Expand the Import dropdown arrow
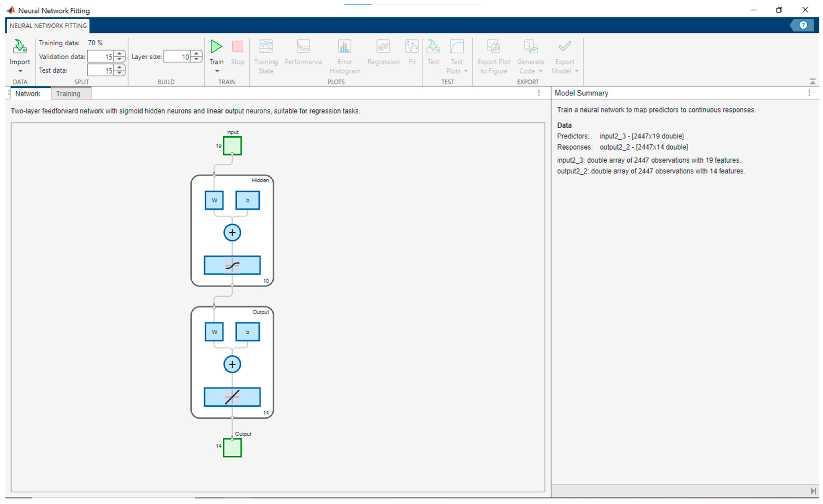This screenshot has height=504, width=823. [x=20, y=71]
